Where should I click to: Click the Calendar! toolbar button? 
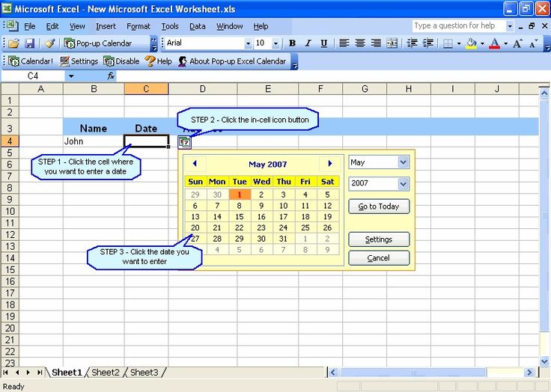tap(30, 61)
